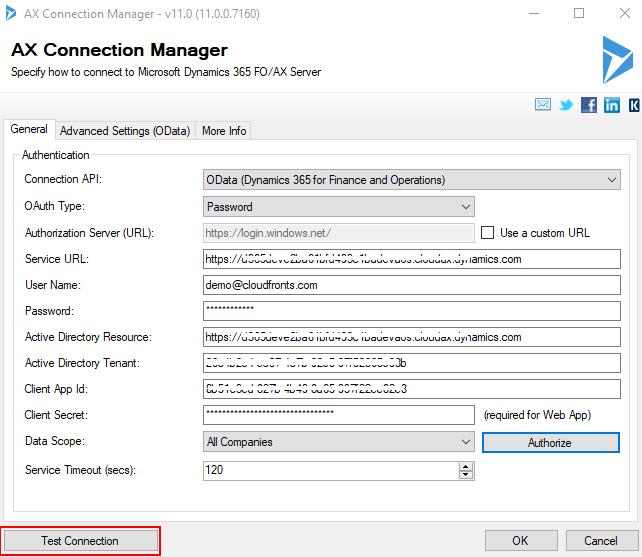Minimize the AX Connection Manager window
The image size is (642, 557).
534,14
